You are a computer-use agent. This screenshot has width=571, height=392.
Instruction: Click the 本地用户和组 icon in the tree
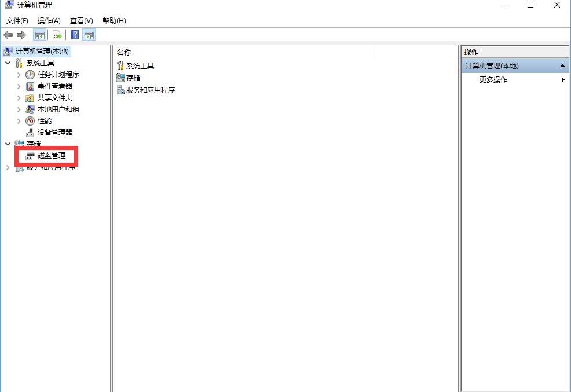coord(30,109)
